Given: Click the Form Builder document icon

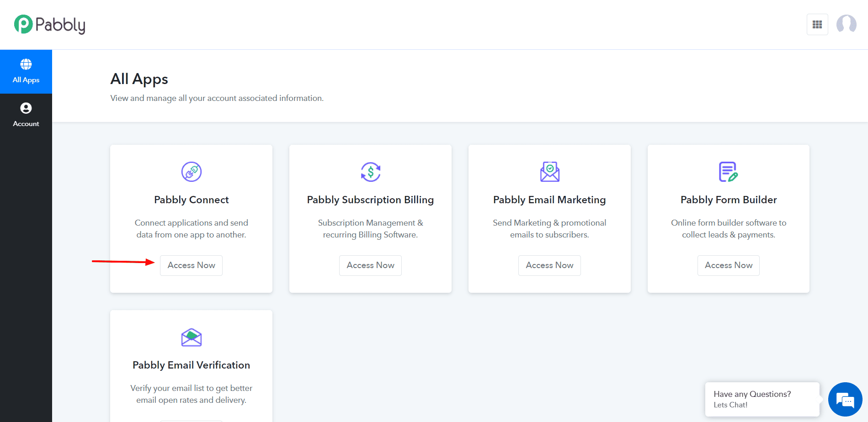Looking at the screenshot, I should (x=729, y=172).
